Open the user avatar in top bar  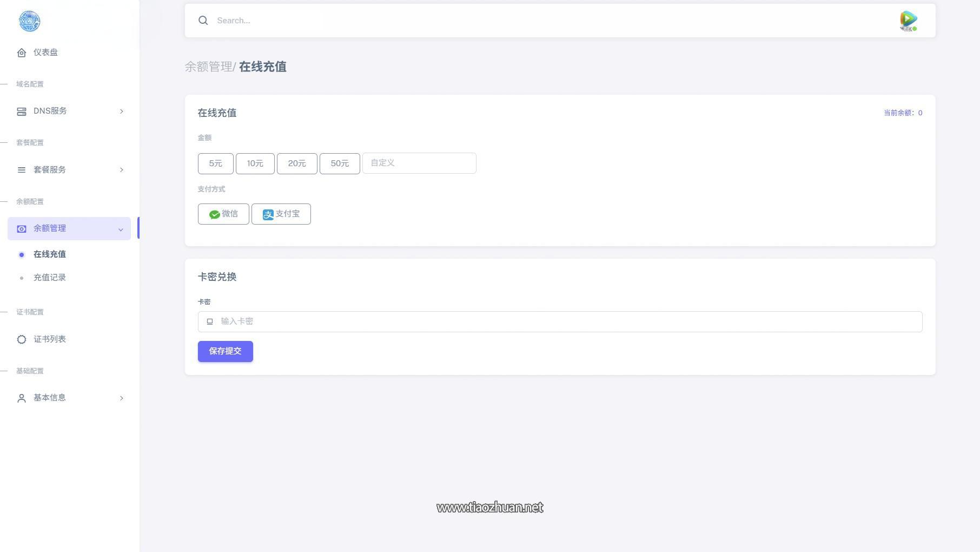[909, 21]
